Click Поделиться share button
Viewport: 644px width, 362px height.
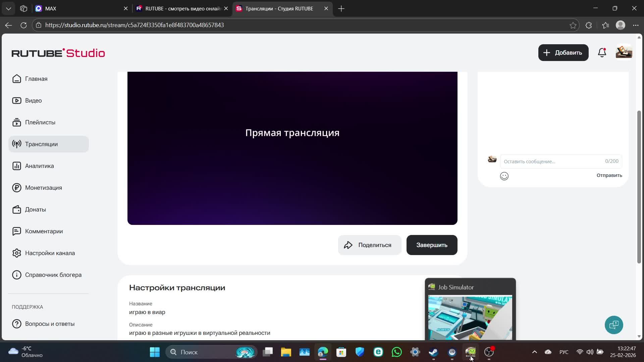pyautogui.click(x=369, y=245)
